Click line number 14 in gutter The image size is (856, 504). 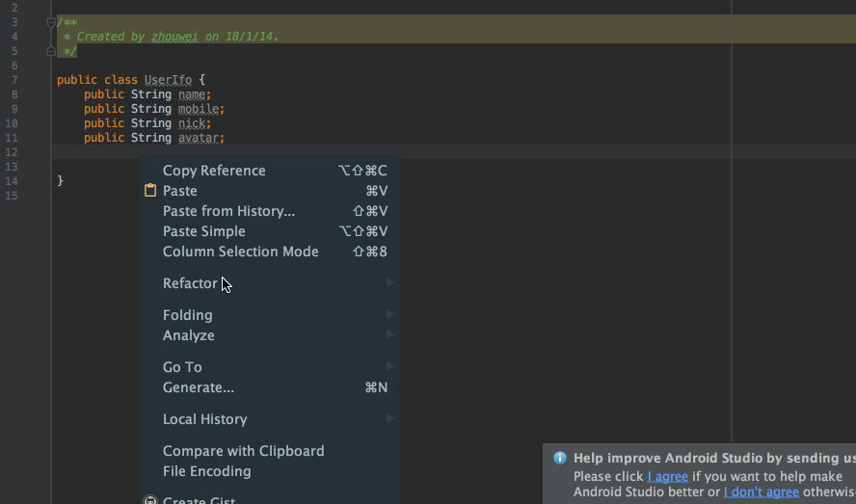pos(11,181)
